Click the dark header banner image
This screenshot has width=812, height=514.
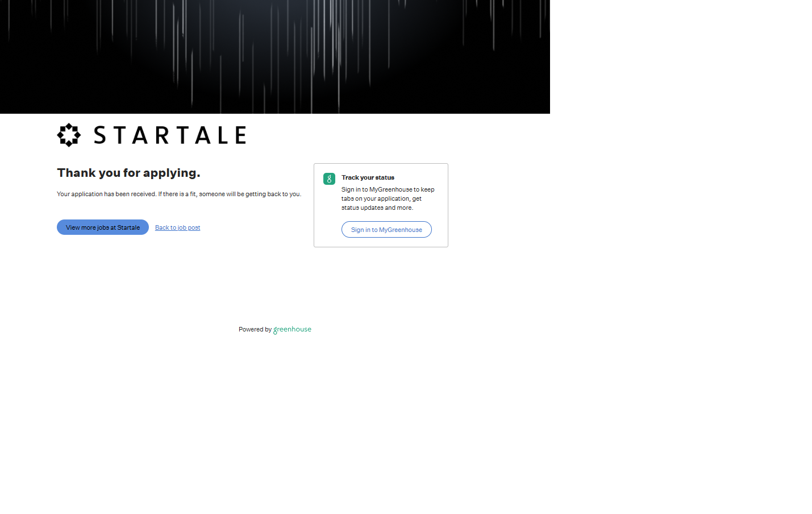coord(275,57)
